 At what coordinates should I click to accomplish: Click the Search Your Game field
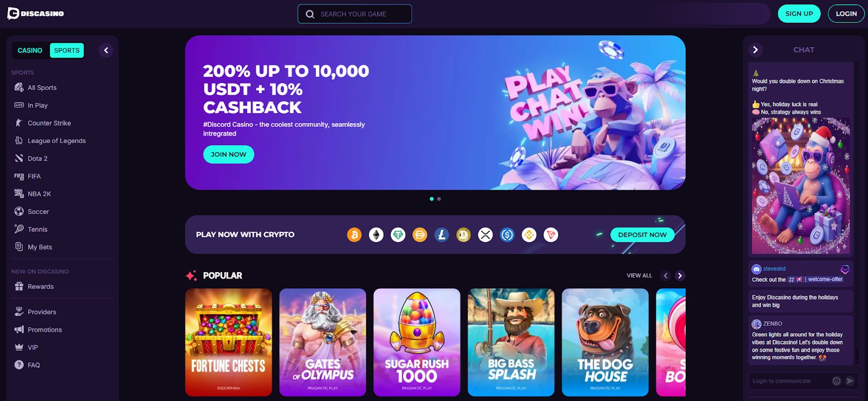(x=355, y=14)
